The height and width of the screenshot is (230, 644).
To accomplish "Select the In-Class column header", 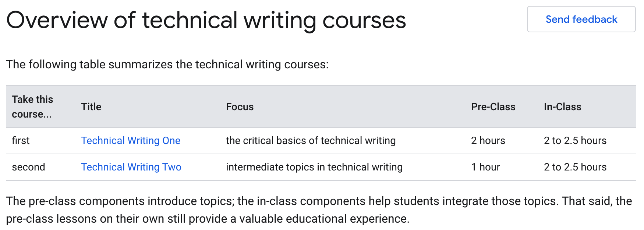I will (562, 107).
